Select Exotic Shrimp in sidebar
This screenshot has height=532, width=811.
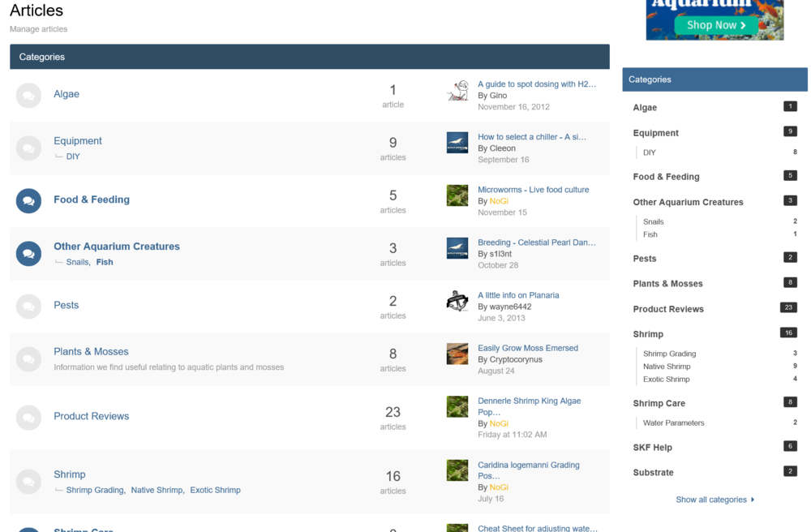coord(666,380)
